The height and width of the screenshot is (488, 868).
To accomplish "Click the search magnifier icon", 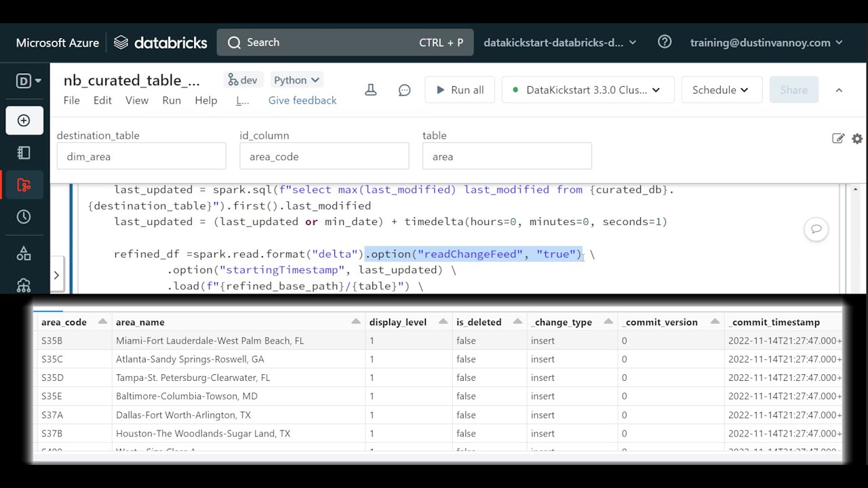I will (x=234, y=43).
